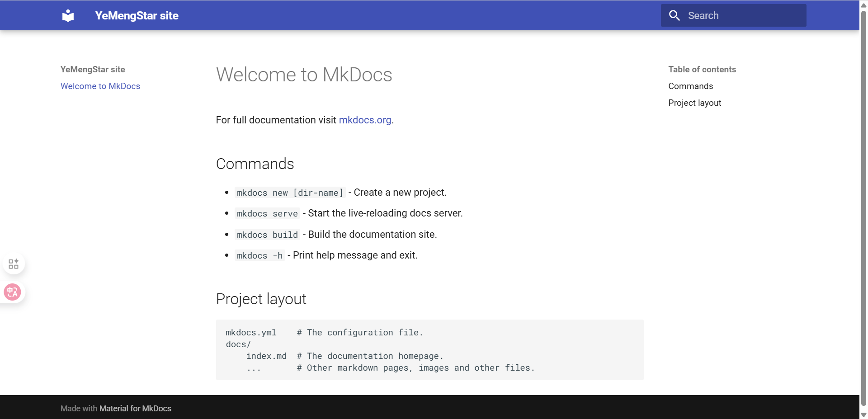Click '# The configuration file.' comment
The width and height of the screenshot is (868, 419).
click(x=360, y=333)
